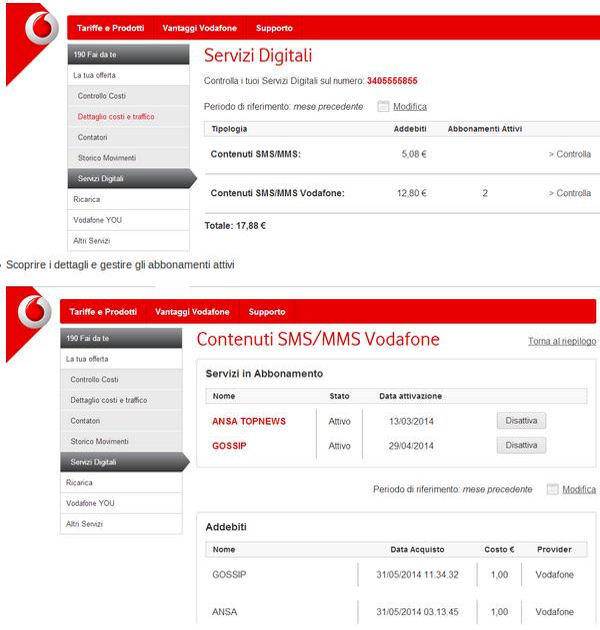
Task: Open Contatori in the upper sidebar
Action: [128, 137]
